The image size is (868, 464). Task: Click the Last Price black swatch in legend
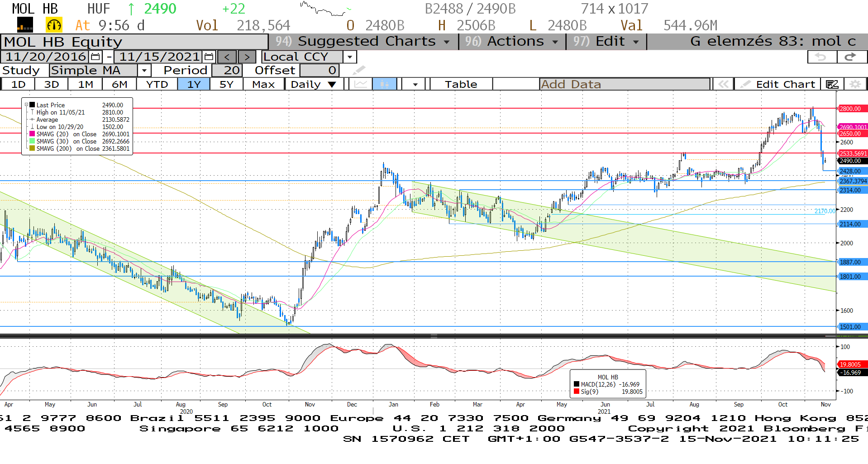click(x=32, y=105)
